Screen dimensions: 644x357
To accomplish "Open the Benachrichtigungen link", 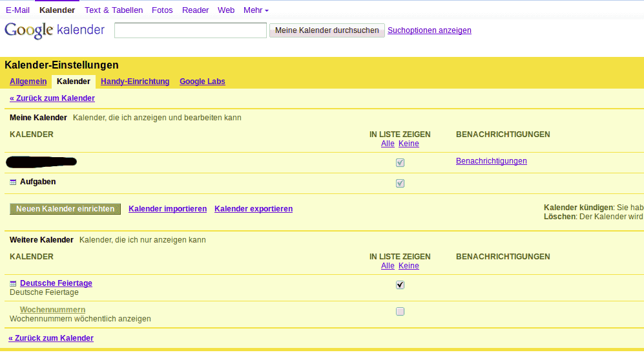I will (491, 161).
